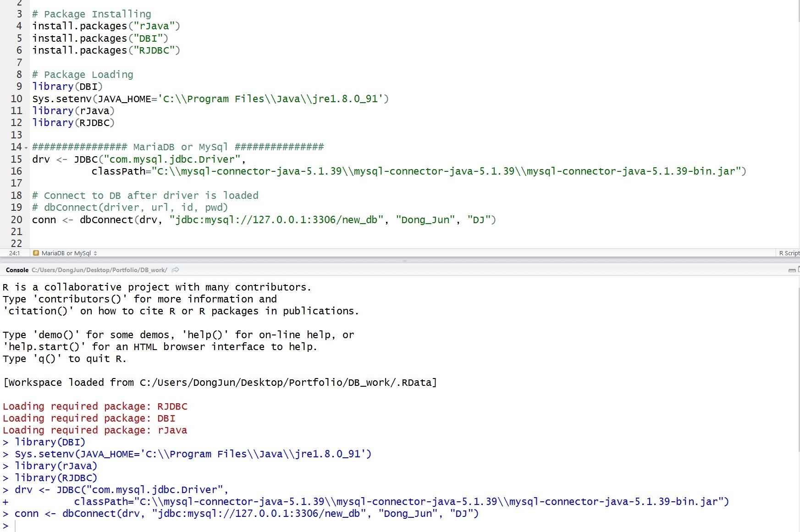Click the drv <- JDBC editor line 15
Screen dimensions: 800x532
139,159
